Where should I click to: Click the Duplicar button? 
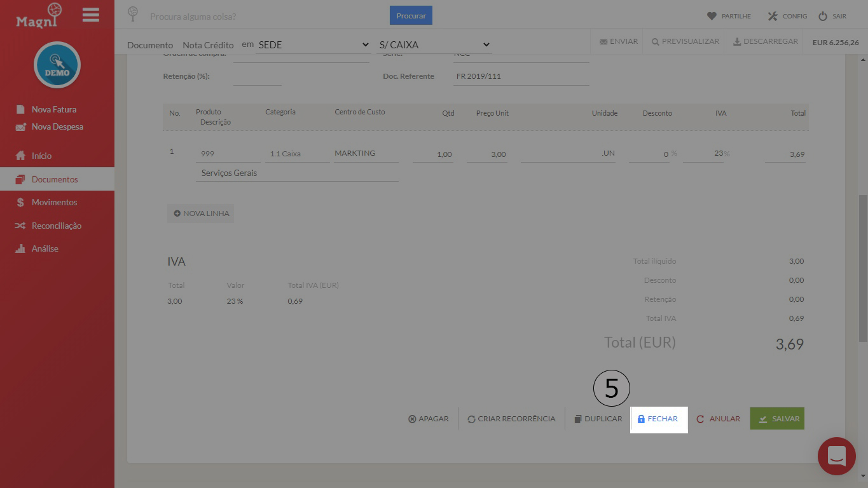pos(598,419)
